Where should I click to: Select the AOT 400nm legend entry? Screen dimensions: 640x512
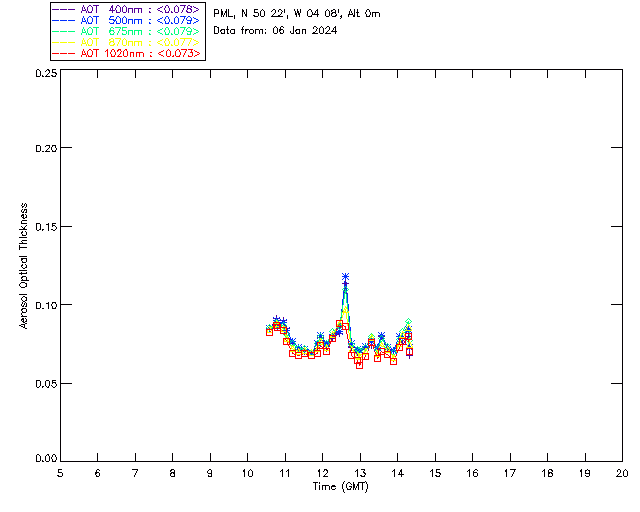(127, 9)
